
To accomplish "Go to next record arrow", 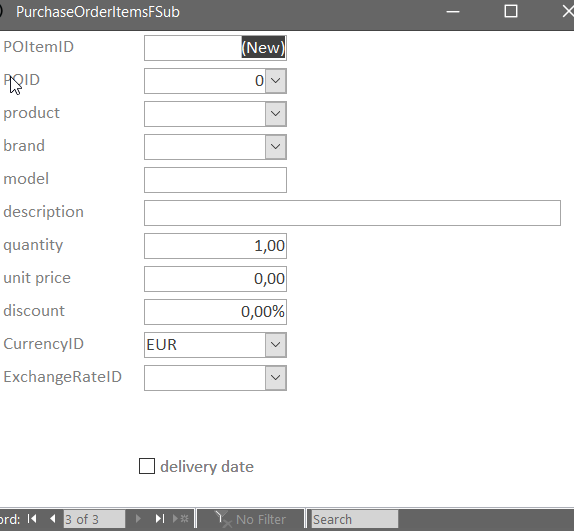I will [138, 519].
